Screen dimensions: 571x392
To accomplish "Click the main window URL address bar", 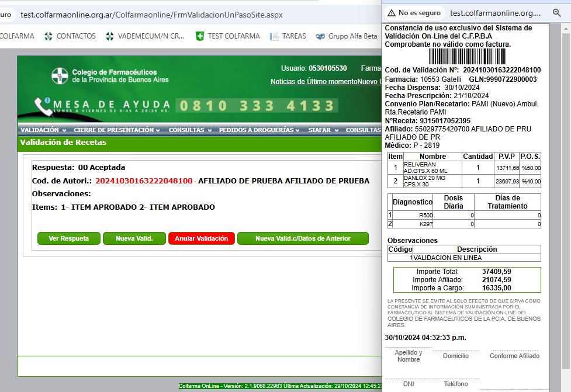I will [x=151, y=15].
